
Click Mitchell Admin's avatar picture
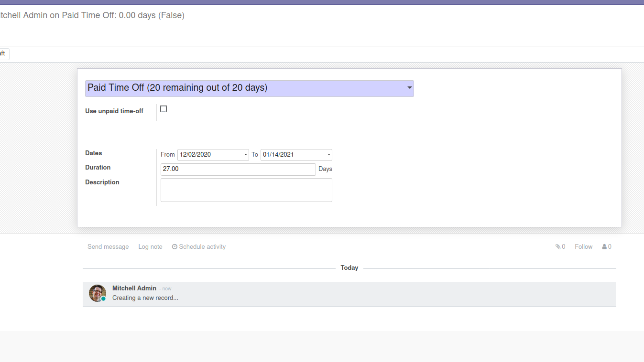point(97,293)
